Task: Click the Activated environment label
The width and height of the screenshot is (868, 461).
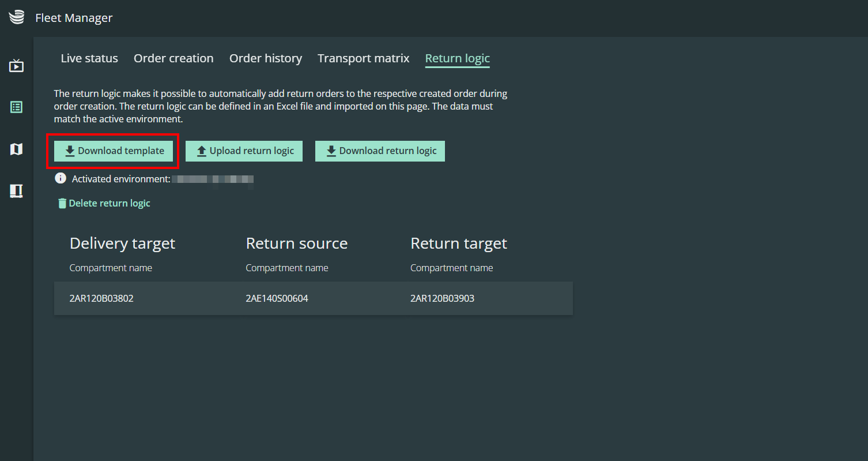Action: pyautogui.click(x=121, y=179)
